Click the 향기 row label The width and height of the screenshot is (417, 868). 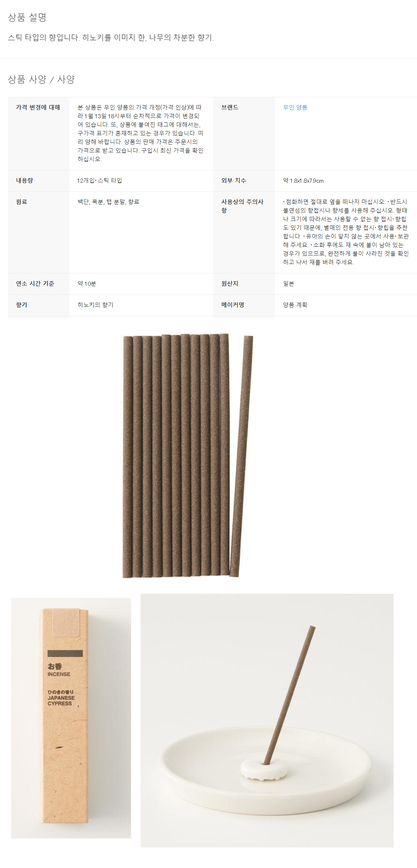[21, 305]
